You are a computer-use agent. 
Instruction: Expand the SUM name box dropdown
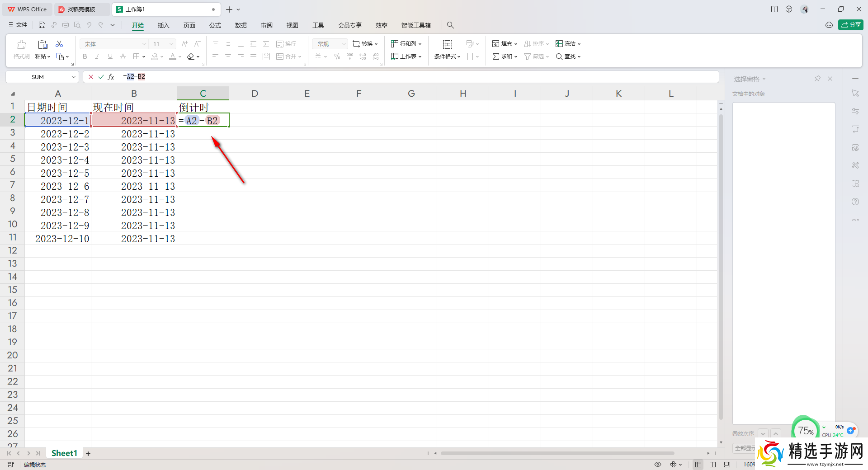point(73,77)
